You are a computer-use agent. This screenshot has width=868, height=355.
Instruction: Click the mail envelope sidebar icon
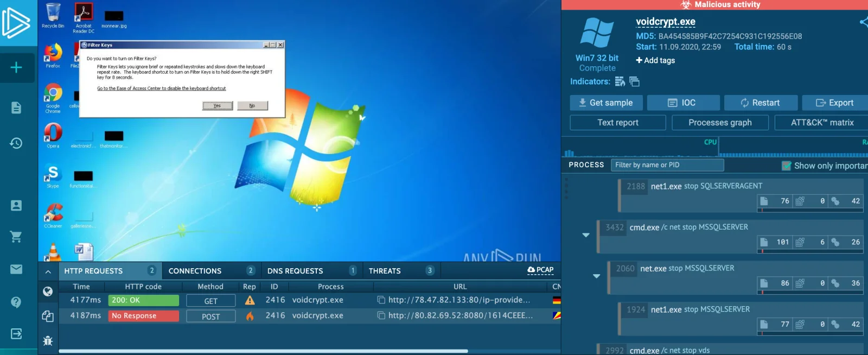tap(16, 269)
